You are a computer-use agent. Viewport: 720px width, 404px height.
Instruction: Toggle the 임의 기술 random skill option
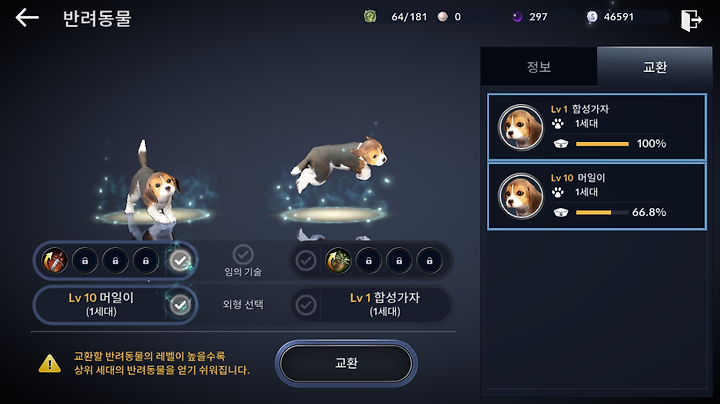243,254
